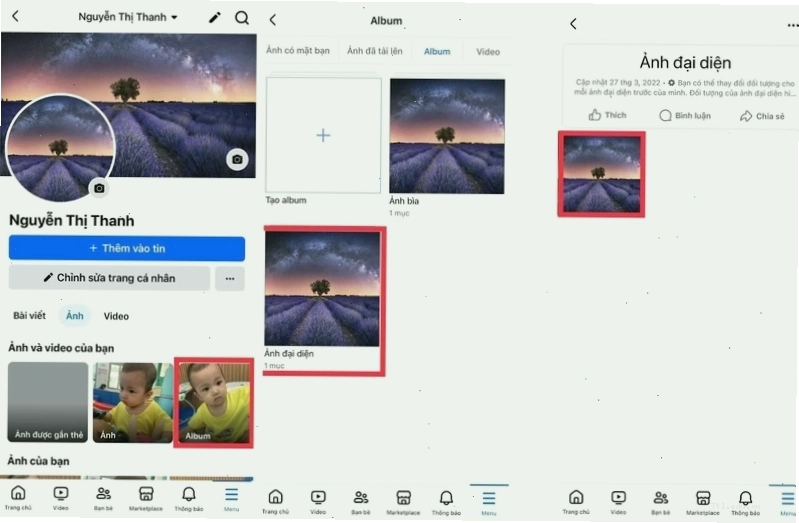Select the Ảnh tab on profile

click(x=74, y=316)
